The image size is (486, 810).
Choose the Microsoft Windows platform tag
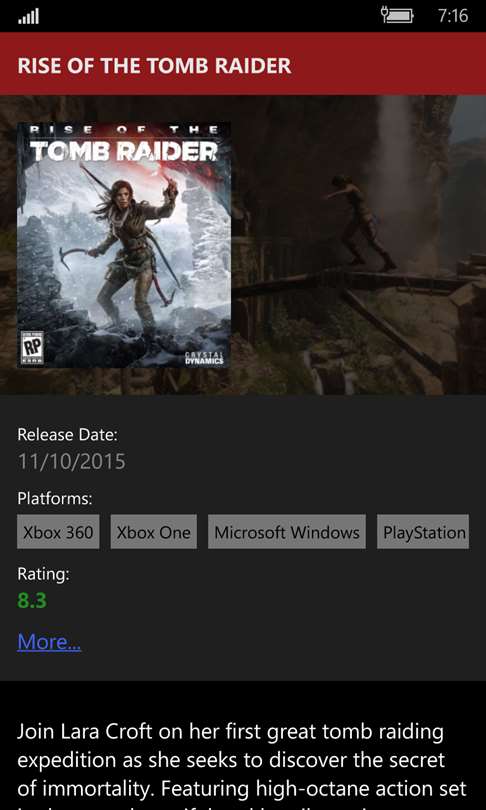click(x=287, y=532)
